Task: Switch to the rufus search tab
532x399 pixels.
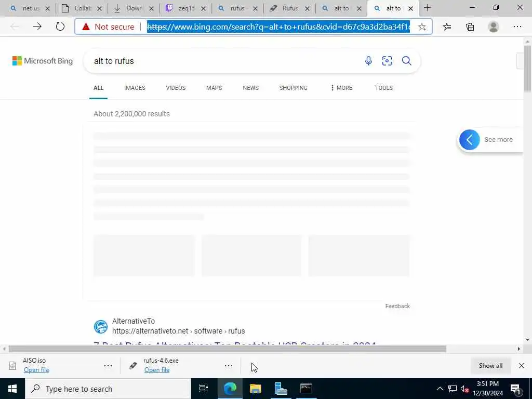Action: point(237,8)
